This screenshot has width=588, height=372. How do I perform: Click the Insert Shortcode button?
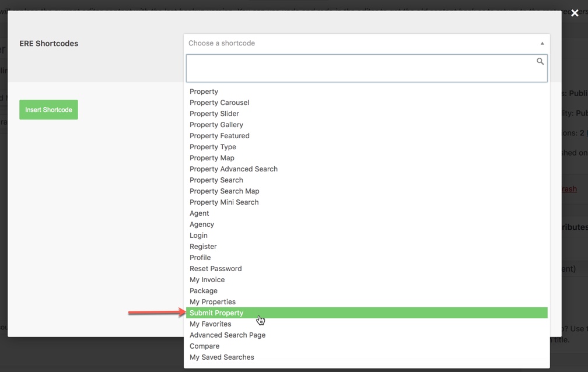point(49,110)
